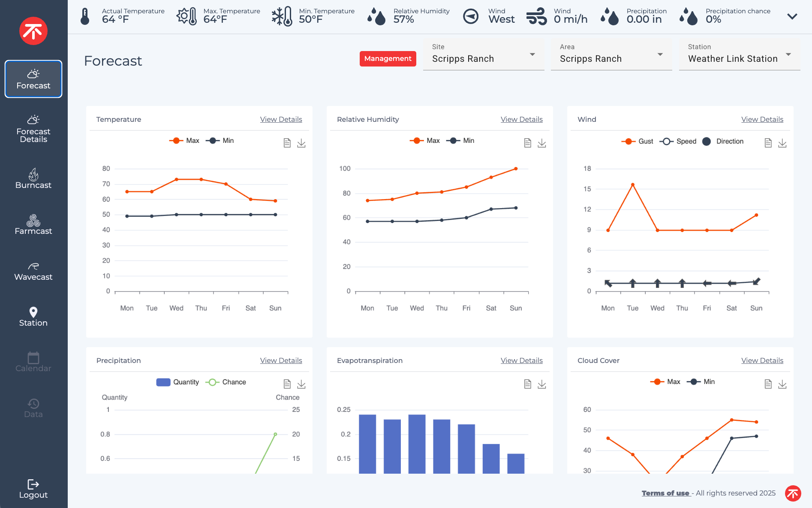The image size is (812, 508).
Task: Click the red logo in footer
Action: [793, 493]
